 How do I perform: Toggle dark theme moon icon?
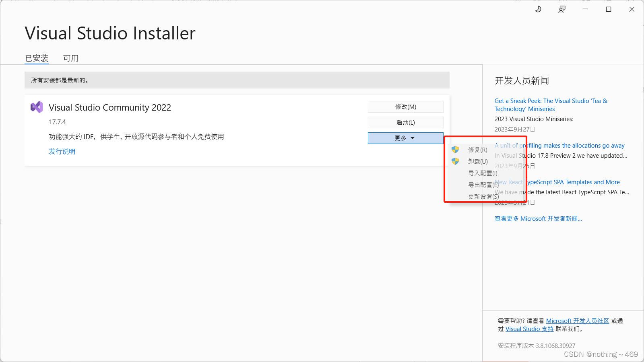tap(538, 9)
